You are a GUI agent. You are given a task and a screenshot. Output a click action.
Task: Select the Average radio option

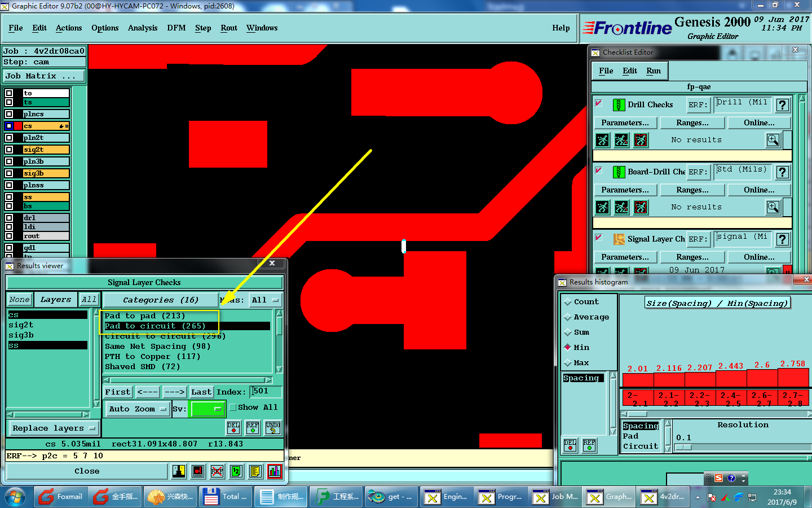568,317
